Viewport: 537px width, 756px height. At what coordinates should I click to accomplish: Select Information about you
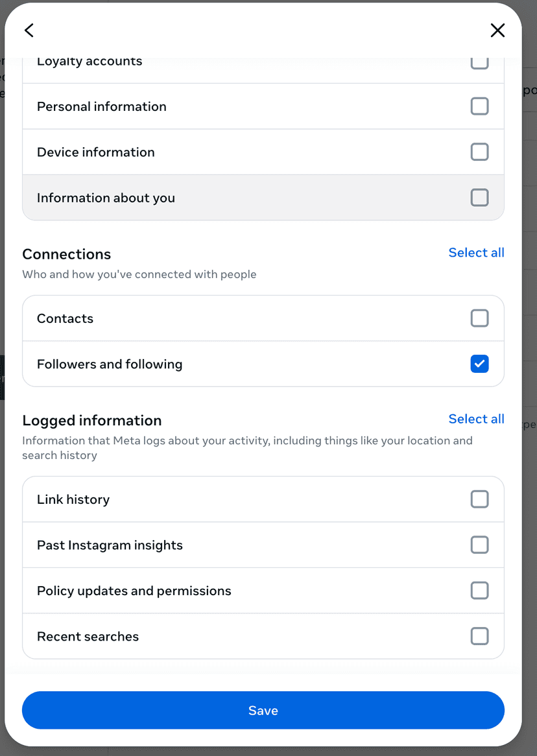coord(479,197)
